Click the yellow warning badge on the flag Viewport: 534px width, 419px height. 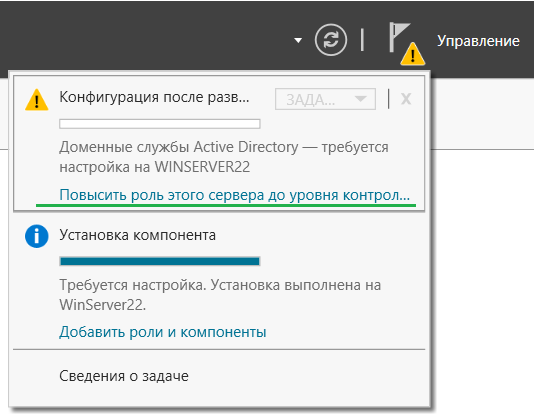point(412,54)
